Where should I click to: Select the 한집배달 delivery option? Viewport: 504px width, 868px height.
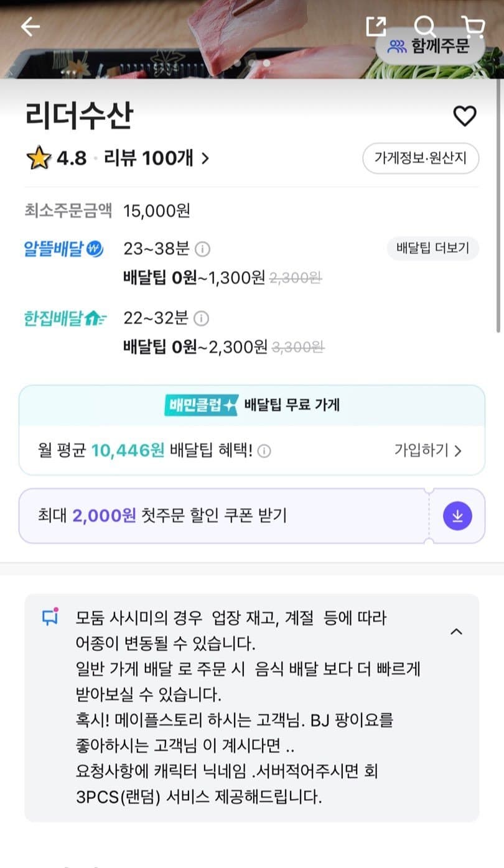pyautogui.click(x=64, y=319)
